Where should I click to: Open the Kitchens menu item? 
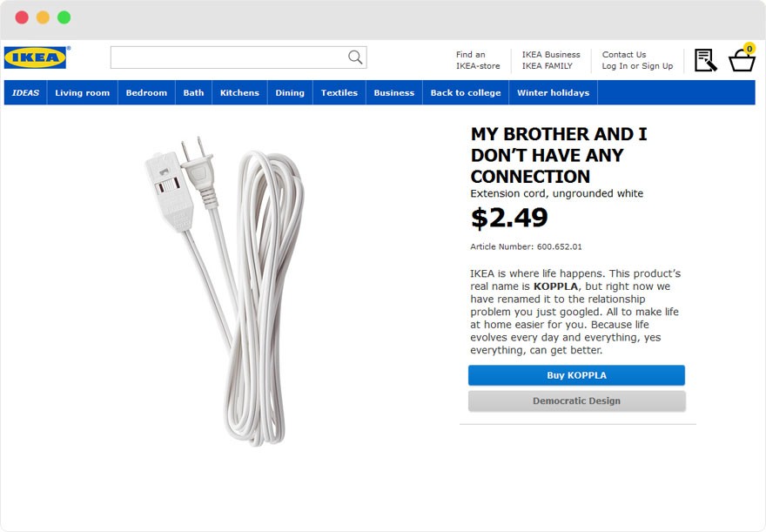(x=239, y=93)
